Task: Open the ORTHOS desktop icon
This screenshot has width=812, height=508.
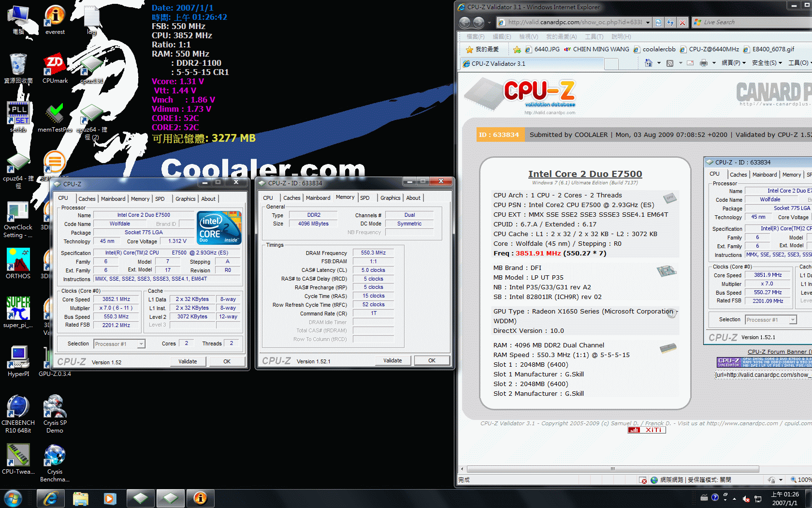Action: pos(18,264)
